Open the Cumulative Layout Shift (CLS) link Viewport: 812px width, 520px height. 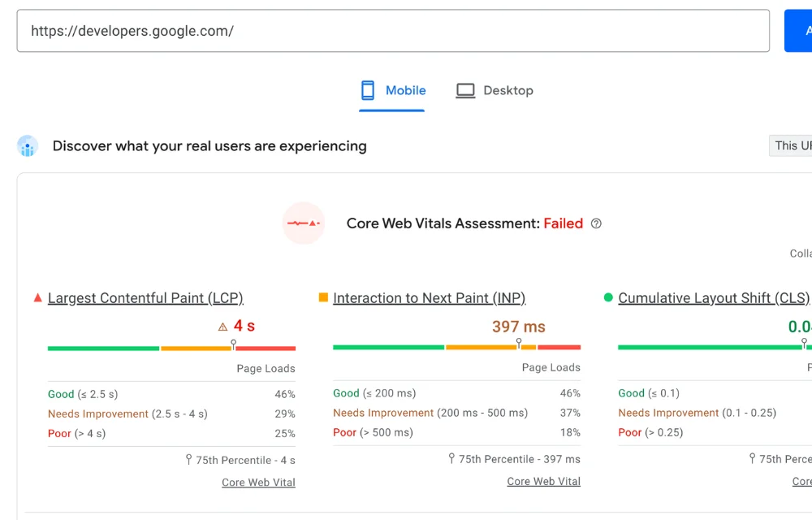(x=714, y=297)
